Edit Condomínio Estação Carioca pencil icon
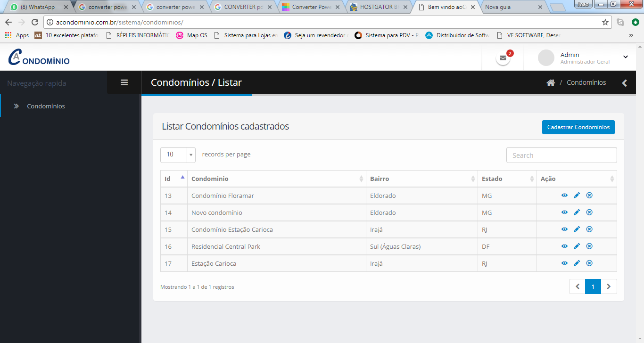 (x=577, y=229)
